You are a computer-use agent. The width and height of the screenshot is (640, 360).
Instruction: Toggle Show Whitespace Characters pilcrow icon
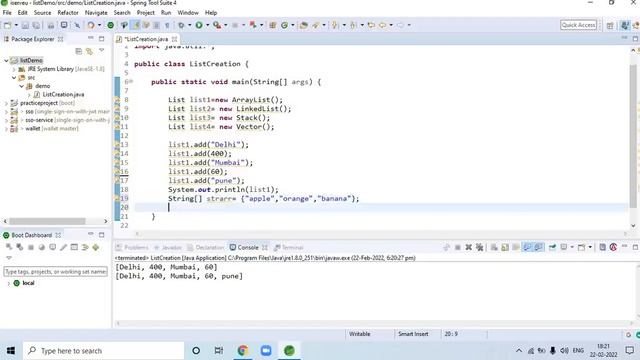(167, 25)
